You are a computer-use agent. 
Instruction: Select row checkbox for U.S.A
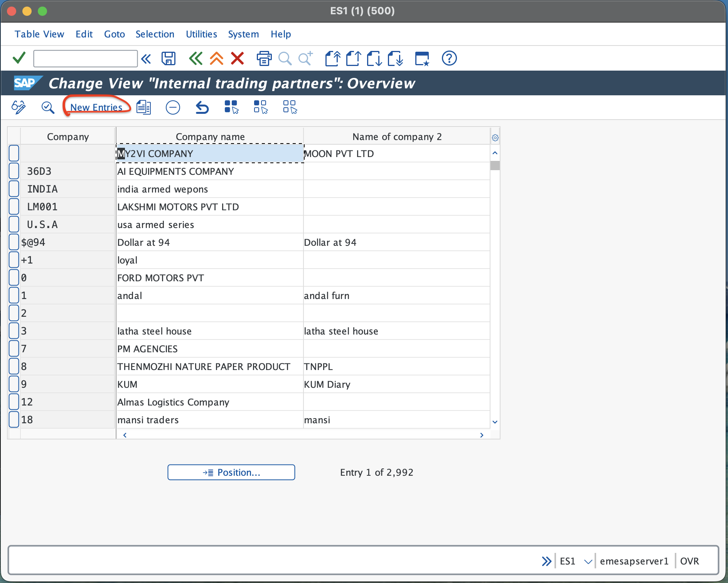14,224
